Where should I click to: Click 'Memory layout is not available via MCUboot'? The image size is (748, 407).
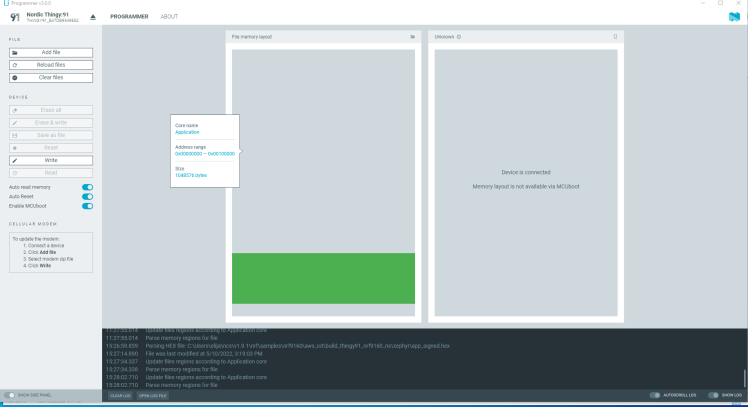(x=526, y=187)
